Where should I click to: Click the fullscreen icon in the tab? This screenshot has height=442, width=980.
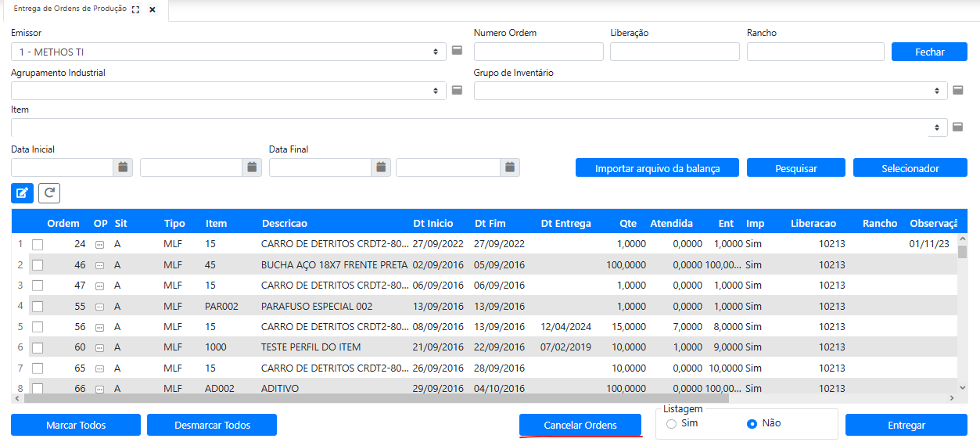click(x=136, y=10)
